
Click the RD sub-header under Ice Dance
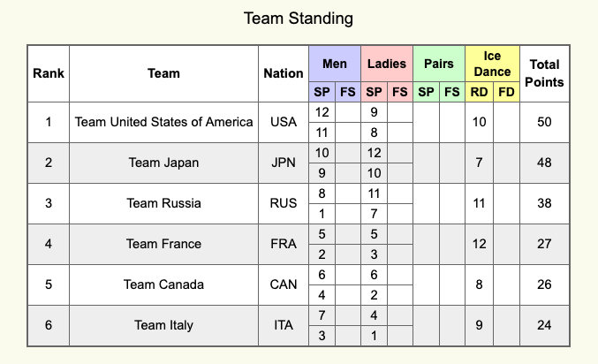[479, 92]
